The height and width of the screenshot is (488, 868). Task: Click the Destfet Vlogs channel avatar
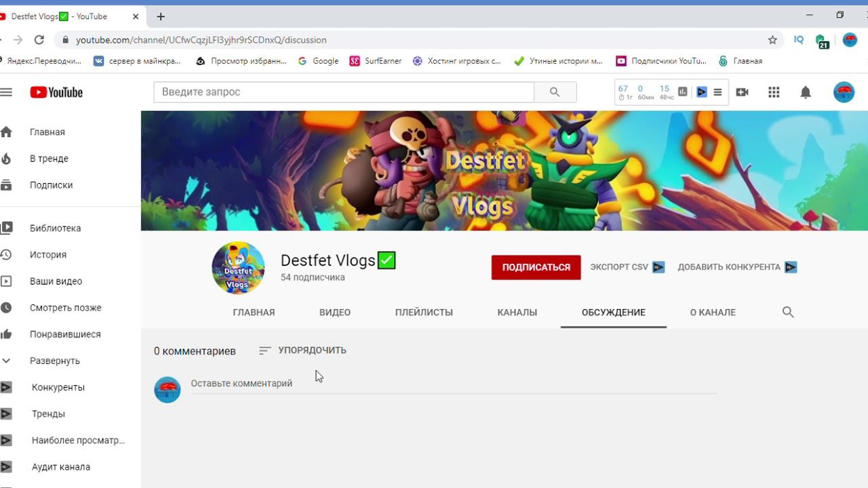click(238, 268)
